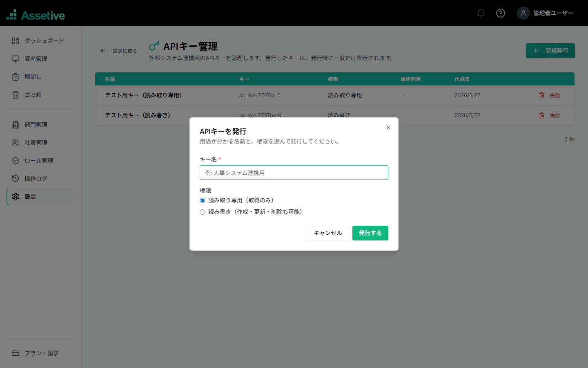The width and height of the screenshot is (588, 368).
Task: Open 操作ログ in the sidebar
Action: tap(41, 179)
